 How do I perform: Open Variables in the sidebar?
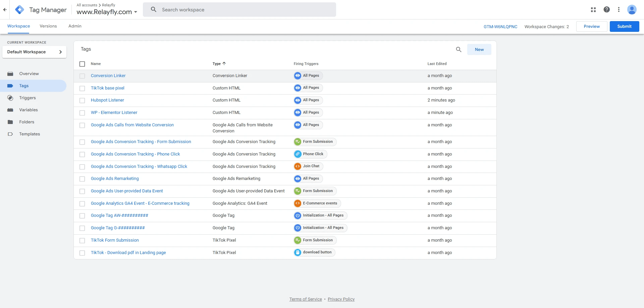tap(29, 110)
